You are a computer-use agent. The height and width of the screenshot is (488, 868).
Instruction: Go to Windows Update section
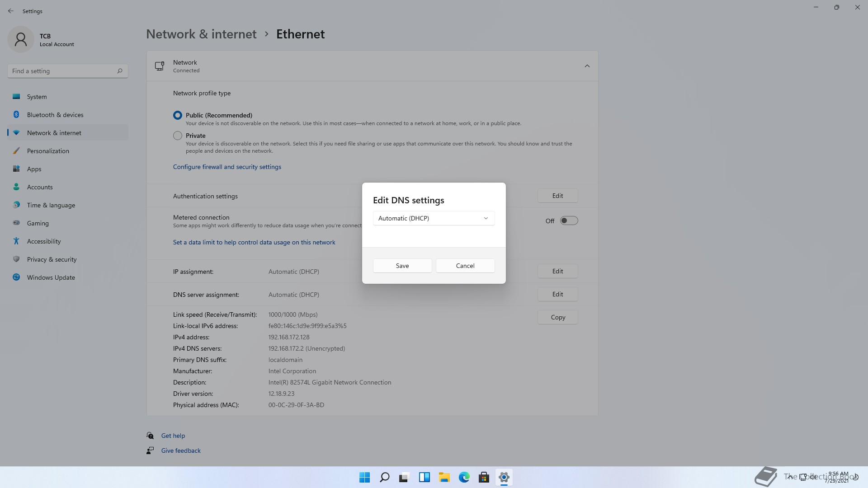[x=51, y=277]
